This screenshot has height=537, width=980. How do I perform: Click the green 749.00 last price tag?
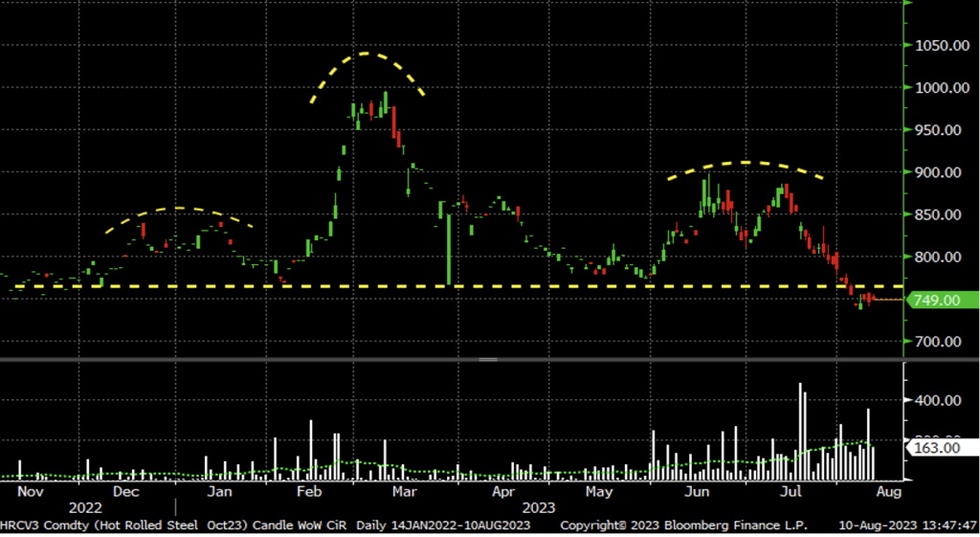[x=938, y=301]
